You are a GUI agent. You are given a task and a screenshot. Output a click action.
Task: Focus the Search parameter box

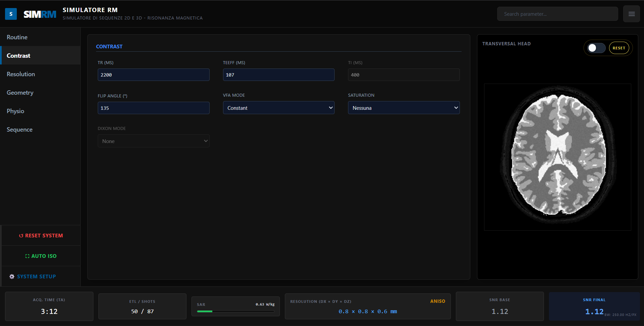click(557, 14)
